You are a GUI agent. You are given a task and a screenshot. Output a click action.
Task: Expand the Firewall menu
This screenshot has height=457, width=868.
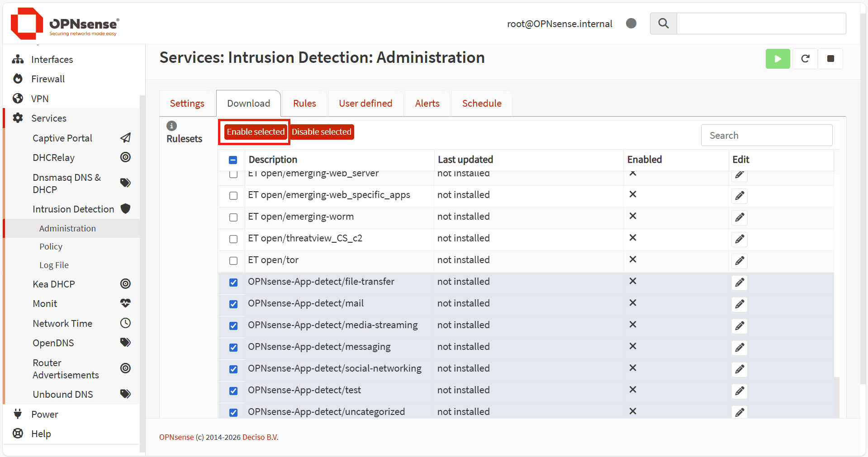click(x=48, y=79)
